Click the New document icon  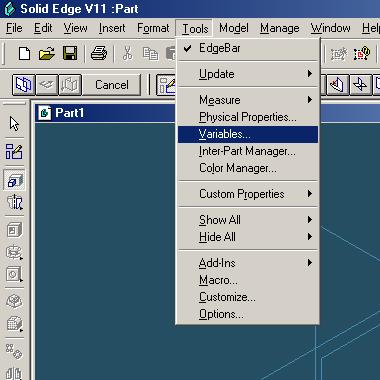[x=24, y=54]
